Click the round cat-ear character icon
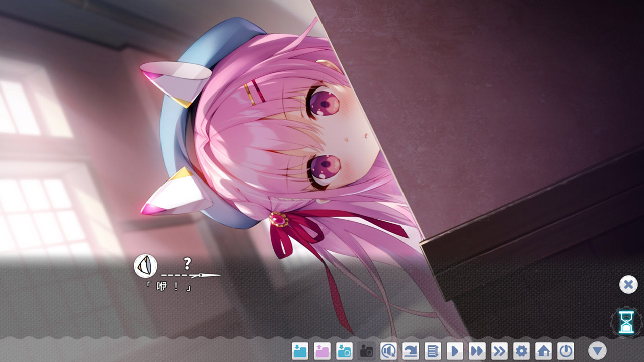 click(145, 265)
